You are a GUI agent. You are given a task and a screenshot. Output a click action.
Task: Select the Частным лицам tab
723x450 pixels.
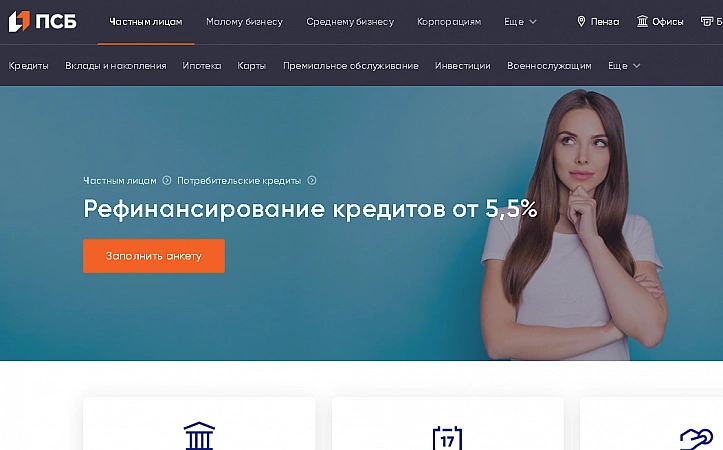146,22
